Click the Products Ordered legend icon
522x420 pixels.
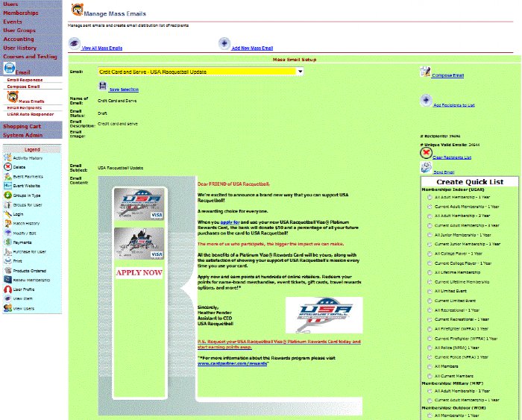pos(7,271)
